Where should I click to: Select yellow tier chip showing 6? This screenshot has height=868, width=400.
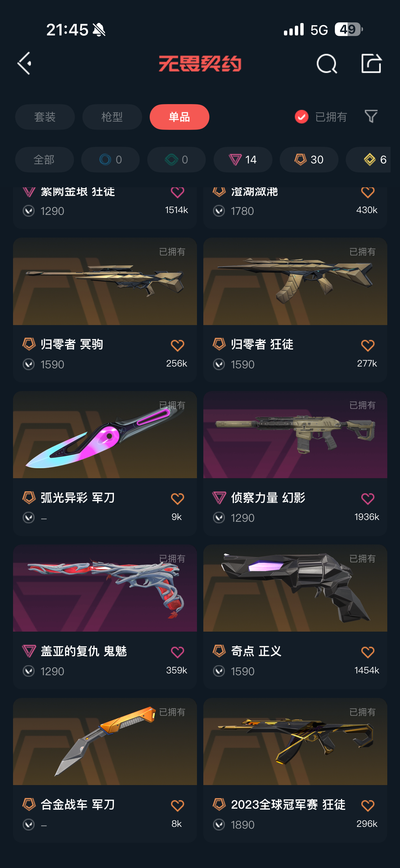[368, 159]
